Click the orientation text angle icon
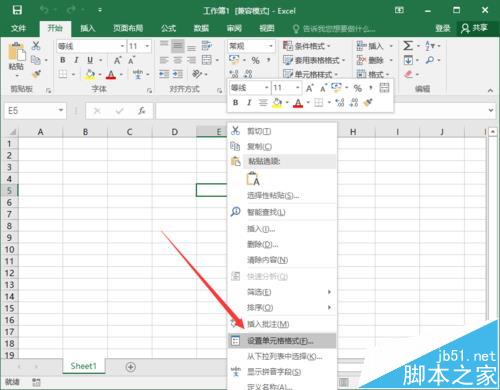 pyautogui.click(x=197, y=74)
